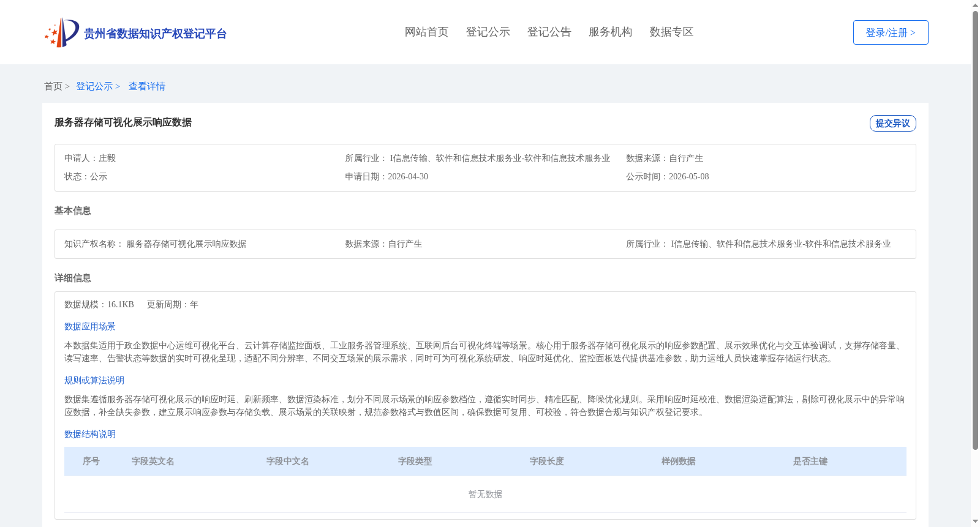Click the 暂无数据 empty table message
Screen dimensions: 980x527
click(x=485, y=494)
